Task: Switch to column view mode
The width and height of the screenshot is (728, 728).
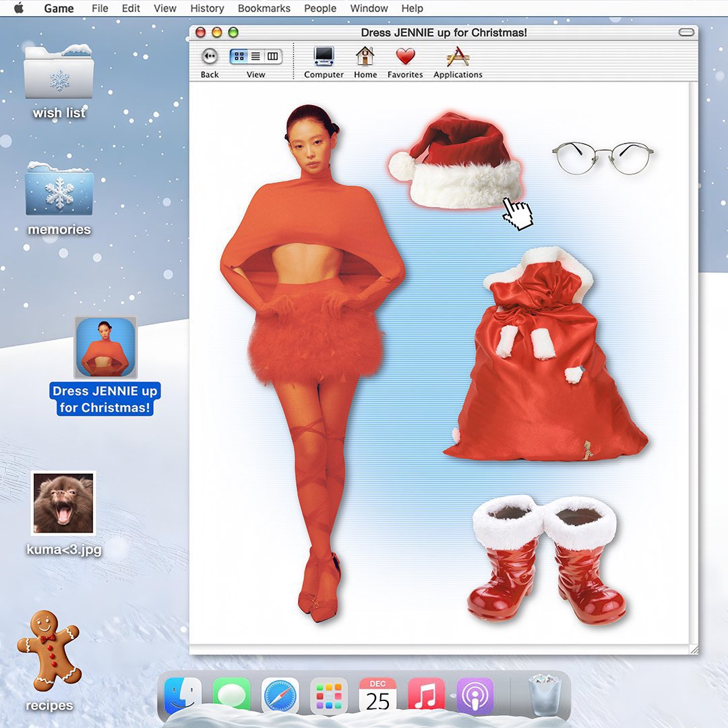Action: (x=272, y=57)
